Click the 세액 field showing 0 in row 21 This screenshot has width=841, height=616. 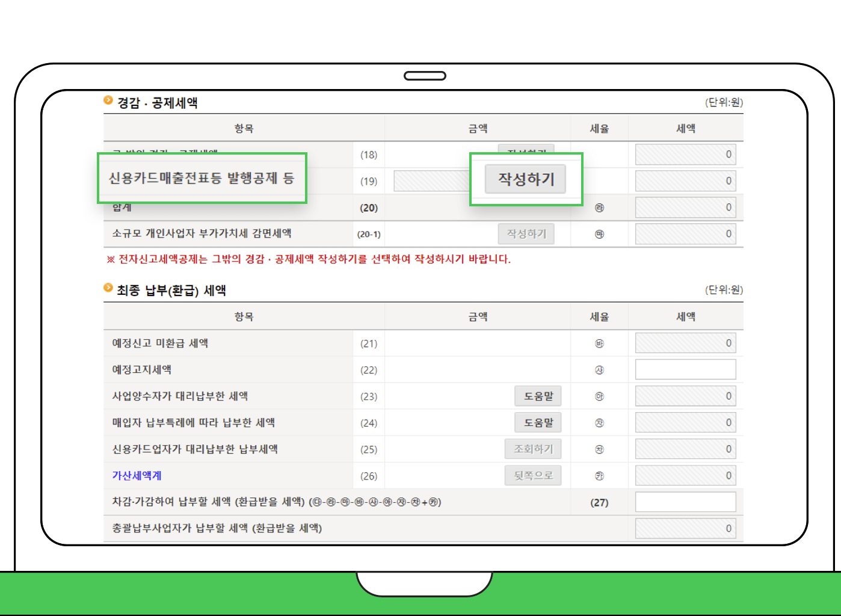tap(685, 342)
